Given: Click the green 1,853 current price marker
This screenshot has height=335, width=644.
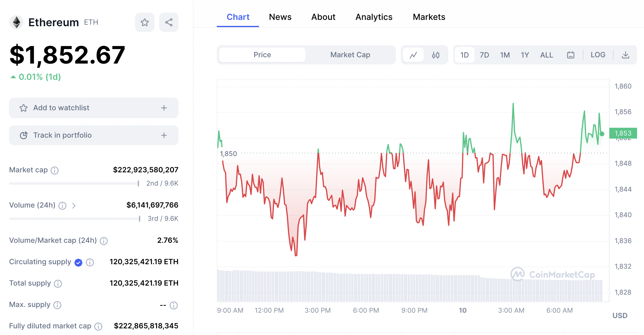Looking at the screenshot, I should tap(623, 133).
